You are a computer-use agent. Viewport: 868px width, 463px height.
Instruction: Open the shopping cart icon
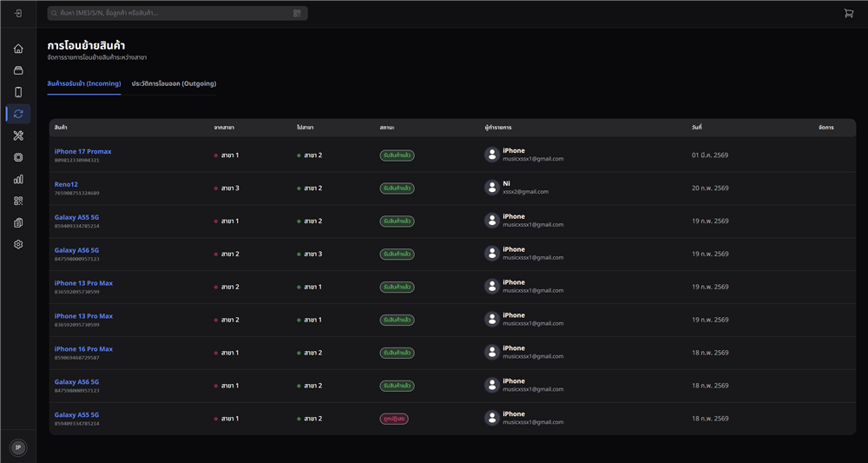pos(849,13)
